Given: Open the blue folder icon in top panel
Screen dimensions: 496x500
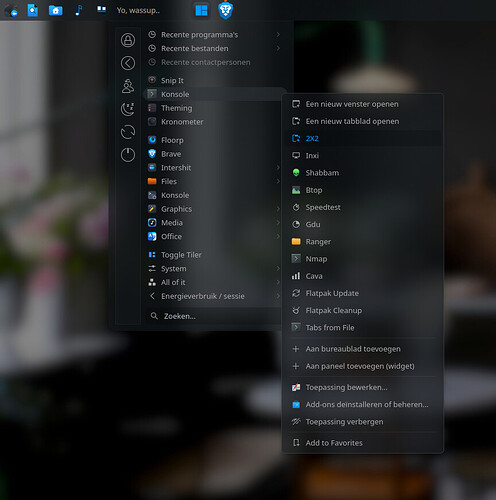Looking at the screenshot, I should click(56, 10).
